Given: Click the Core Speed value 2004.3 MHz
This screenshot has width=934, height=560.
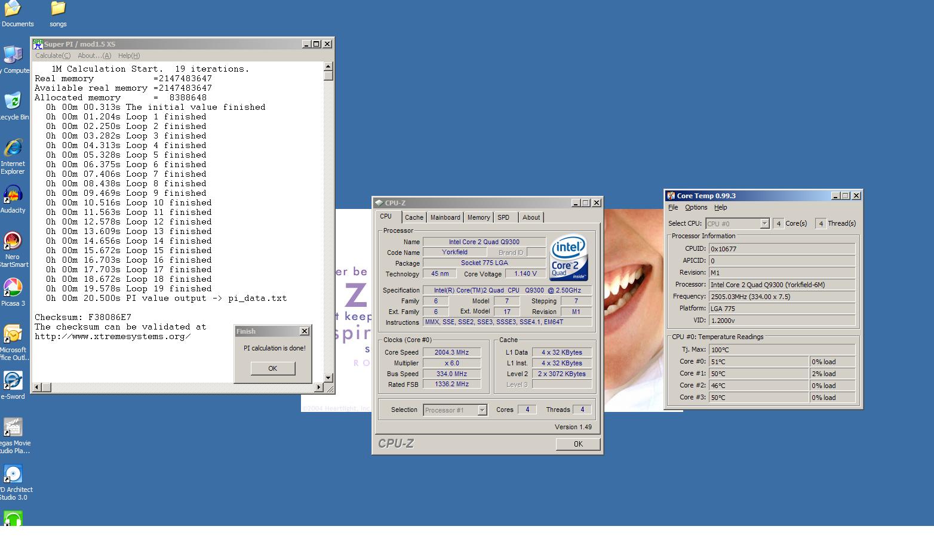Looking at the screenshot, I should 451,353.
